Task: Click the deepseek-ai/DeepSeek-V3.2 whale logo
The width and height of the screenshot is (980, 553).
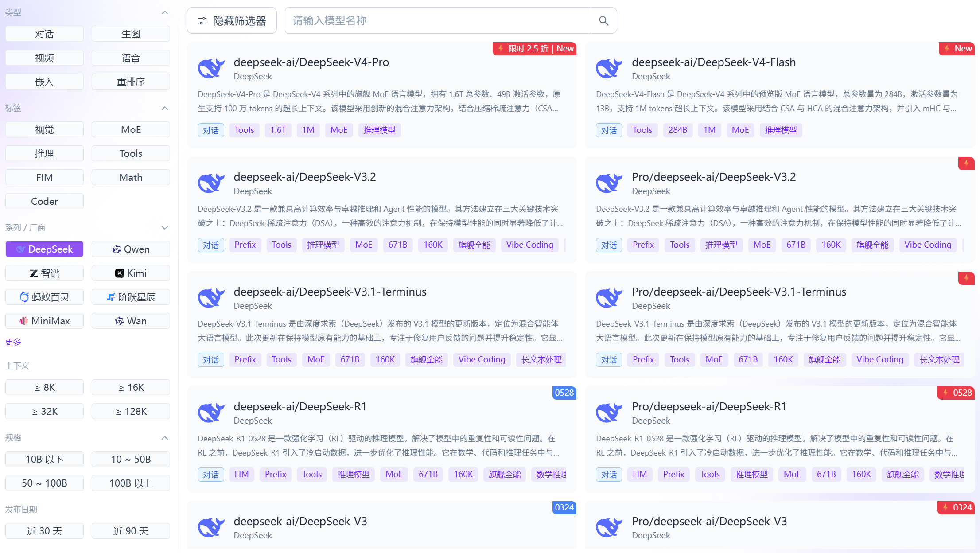Action: pyautogui.click(x=211, y=183)
